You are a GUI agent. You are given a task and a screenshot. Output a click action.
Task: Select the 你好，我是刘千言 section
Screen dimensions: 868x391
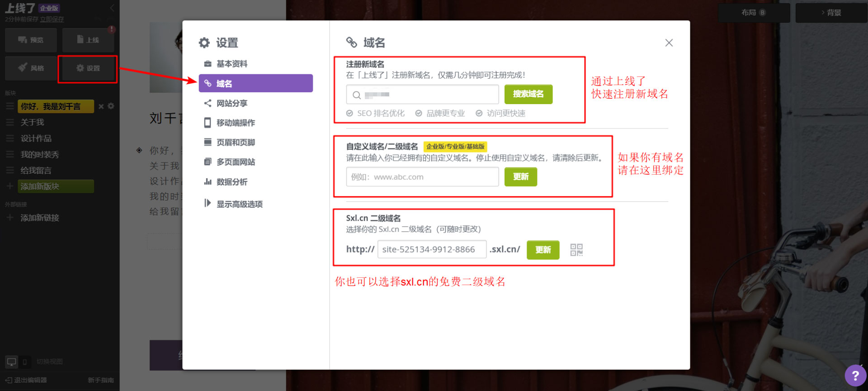click(56, 106)
